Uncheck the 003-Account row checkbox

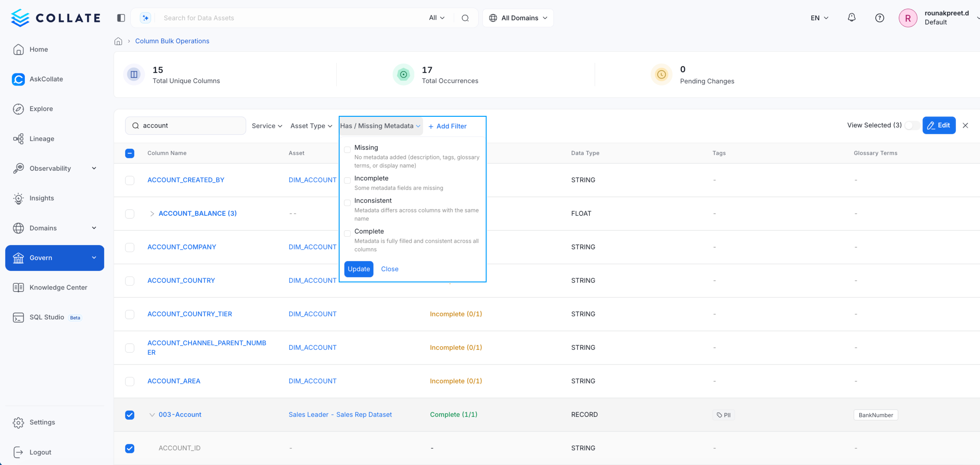[x=130, y=415]
